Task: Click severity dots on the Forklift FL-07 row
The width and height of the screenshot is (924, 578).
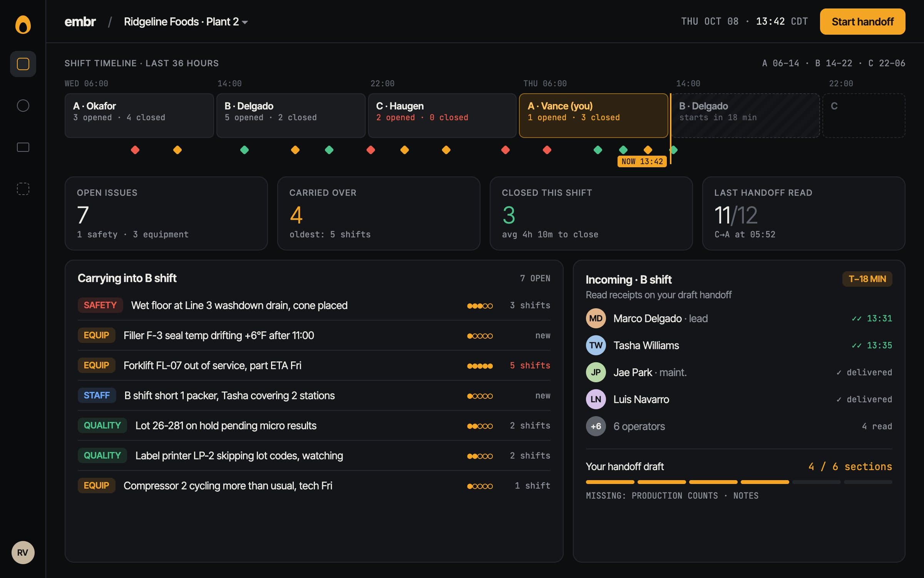Action: (480, 366)
